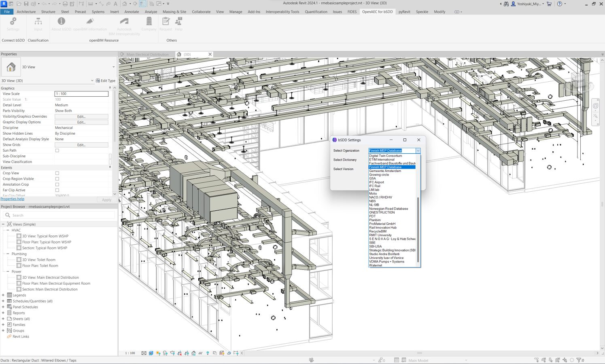Click the Apply button in Properties
605x364 pixels.
[106, 200]
